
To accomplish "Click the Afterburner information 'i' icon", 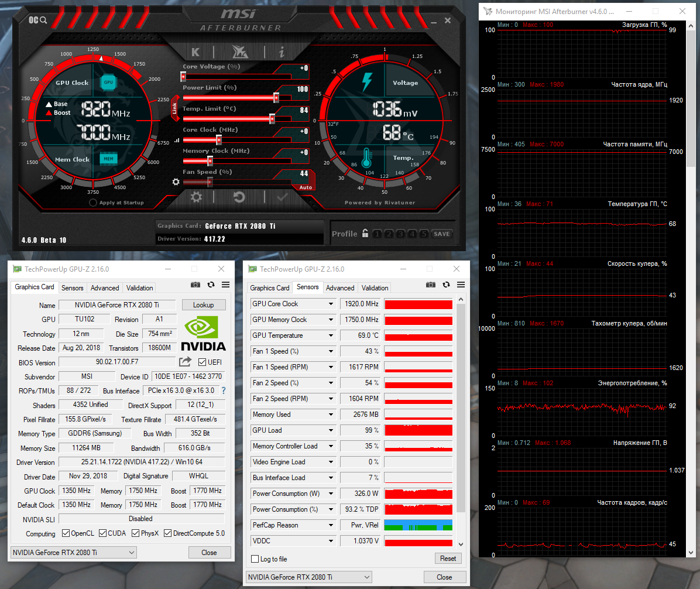I will (282, 52).
